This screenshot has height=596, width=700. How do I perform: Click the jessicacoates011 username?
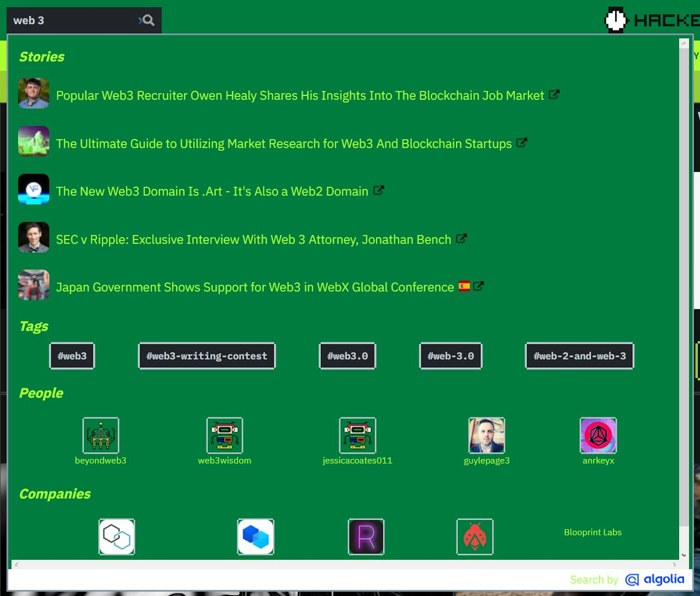[x=357, y=461]
